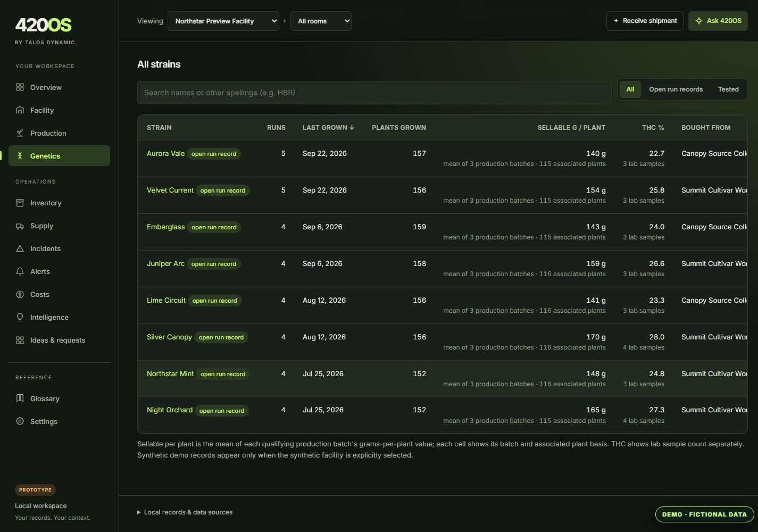Click the 420OS logo
Viewport: 758px width, 532px height.
[x=43, y=25]
